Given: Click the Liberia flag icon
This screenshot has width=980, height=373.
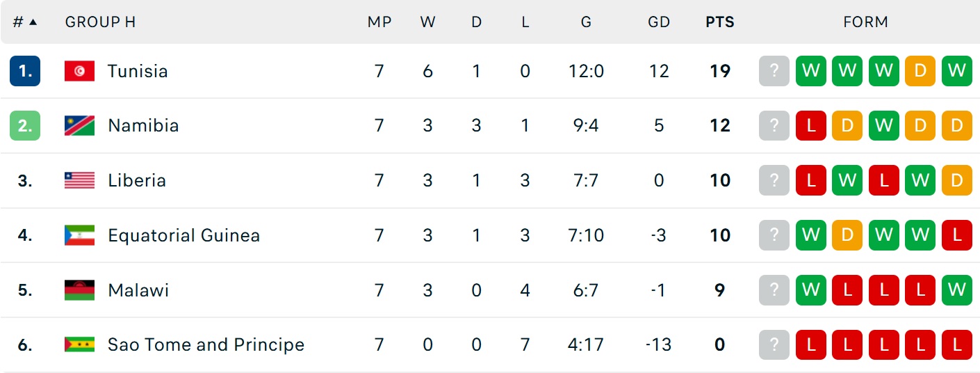Looking at the screenshot, I should pos(79,181).
